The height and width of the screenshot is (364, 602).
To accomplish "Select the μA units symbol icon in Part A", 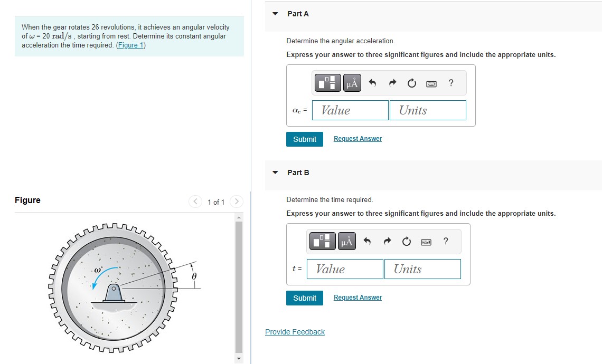I will 352,83.
